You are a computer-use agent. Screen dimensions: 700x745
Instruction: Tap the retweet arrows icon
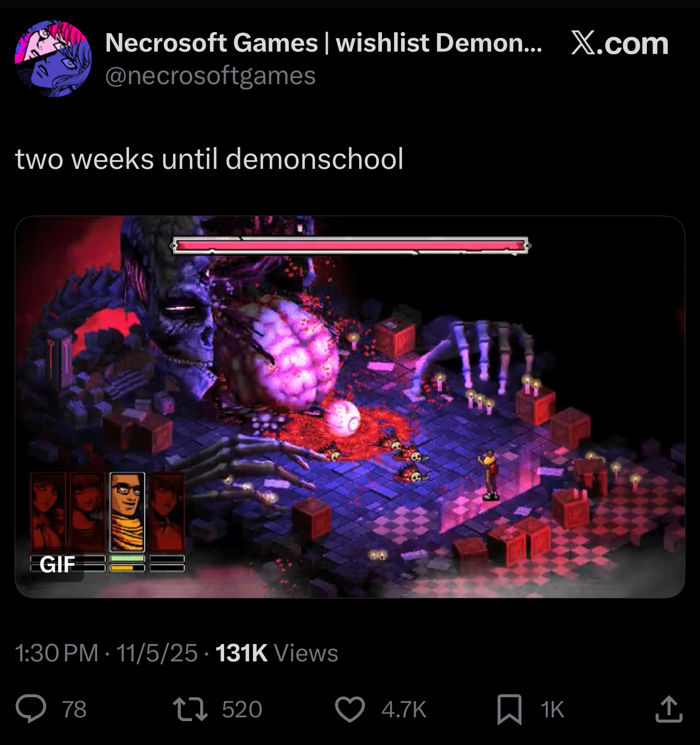point(190,709)
